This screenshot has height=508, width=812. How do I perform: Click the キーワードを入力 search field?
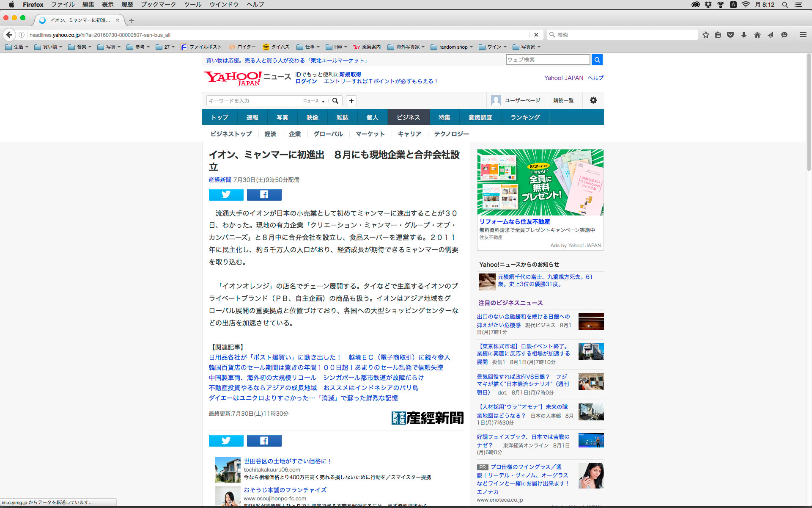click(254, 101)
